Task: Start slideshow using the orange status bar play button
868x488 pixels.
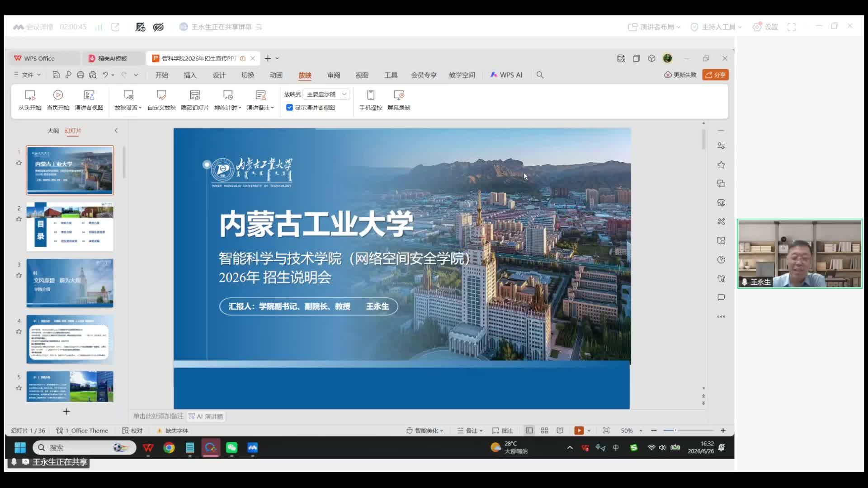Action: click(x=579, y=431)
